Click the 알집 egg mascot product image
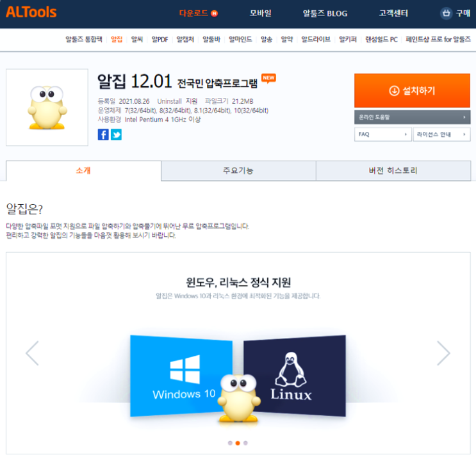Screen dimensions: 476x455 pyautogui.click(x=47, y=108)
